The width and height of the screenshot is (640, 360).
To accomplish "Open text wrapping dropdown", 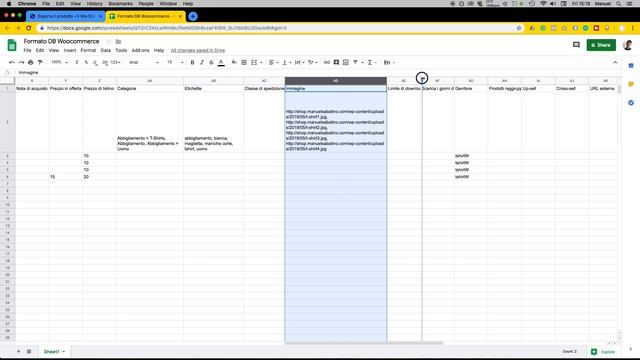I will point(300,62).
